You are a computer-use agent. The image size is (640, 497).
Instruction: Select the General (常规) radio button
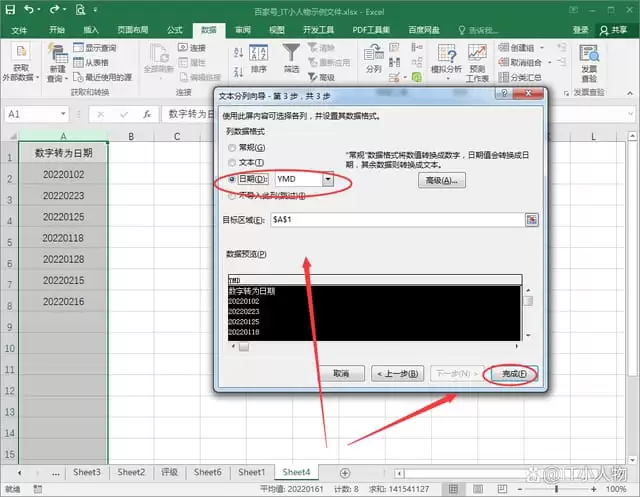[x=232, y=148]
